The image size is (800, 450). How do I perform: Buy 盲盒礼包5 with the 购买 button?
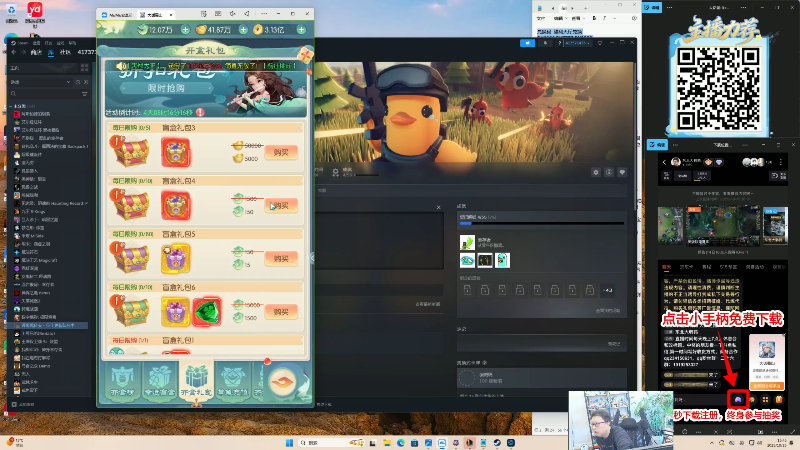(281, 258)
